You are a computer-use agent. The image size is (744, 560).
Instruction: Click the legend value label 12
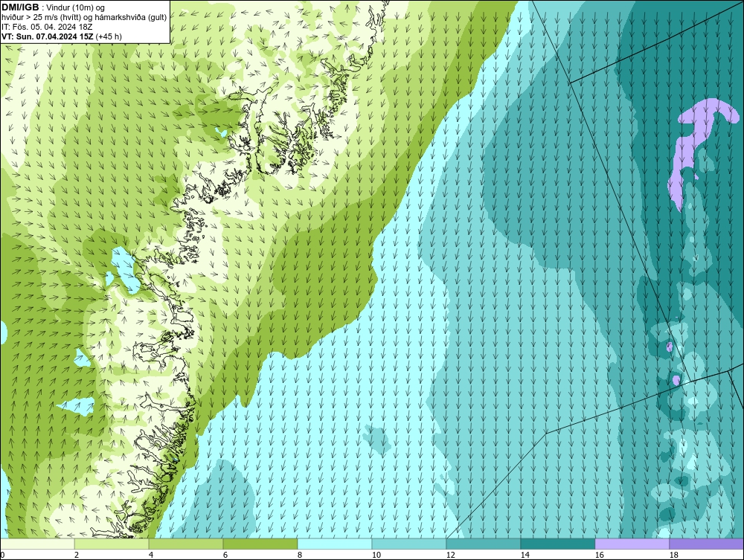point(450,556)
